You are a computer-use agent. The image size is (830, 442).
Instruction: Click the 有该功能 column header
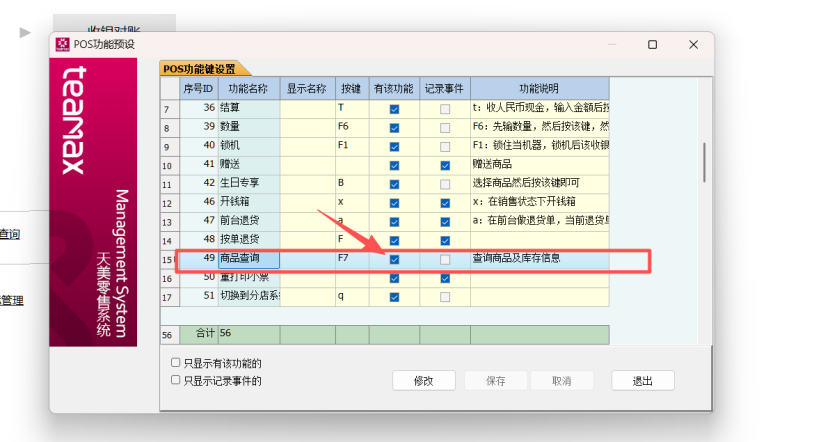(394, 88)
